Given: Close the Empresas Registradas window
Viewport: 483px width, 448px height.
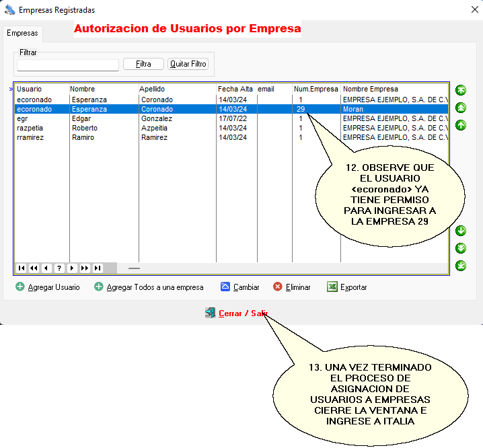Looking at the screenshot, I should pyautogui.click(x=475, y=9).
